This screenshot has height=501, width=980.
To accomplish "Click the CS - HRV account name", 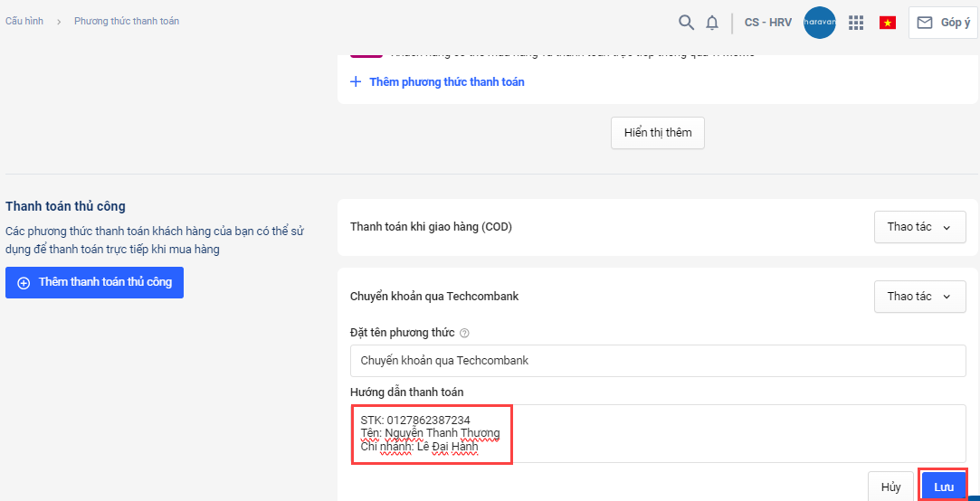I will (x=768, y=23).
